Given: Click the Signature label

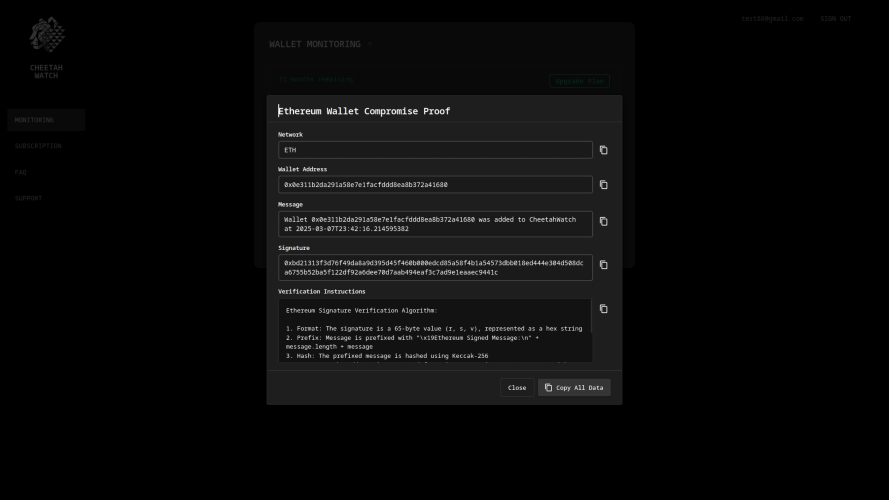Looking at the screenshot, I should coord(294,248).
